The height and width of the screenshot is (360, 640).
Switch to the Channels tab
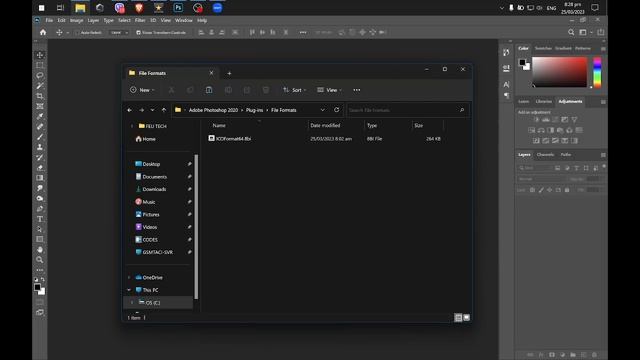[x=545, y=155]
